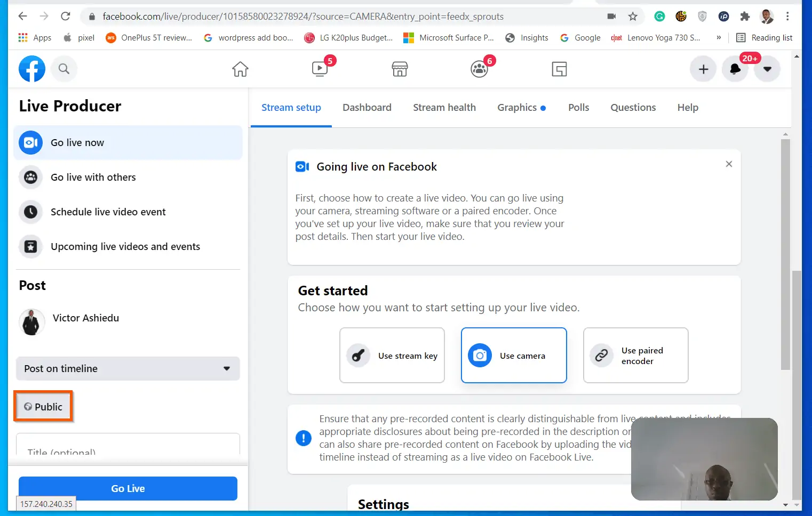Open Grammarly extension icon
Screen dimensions: 812x516
click(x=659, y=17)
